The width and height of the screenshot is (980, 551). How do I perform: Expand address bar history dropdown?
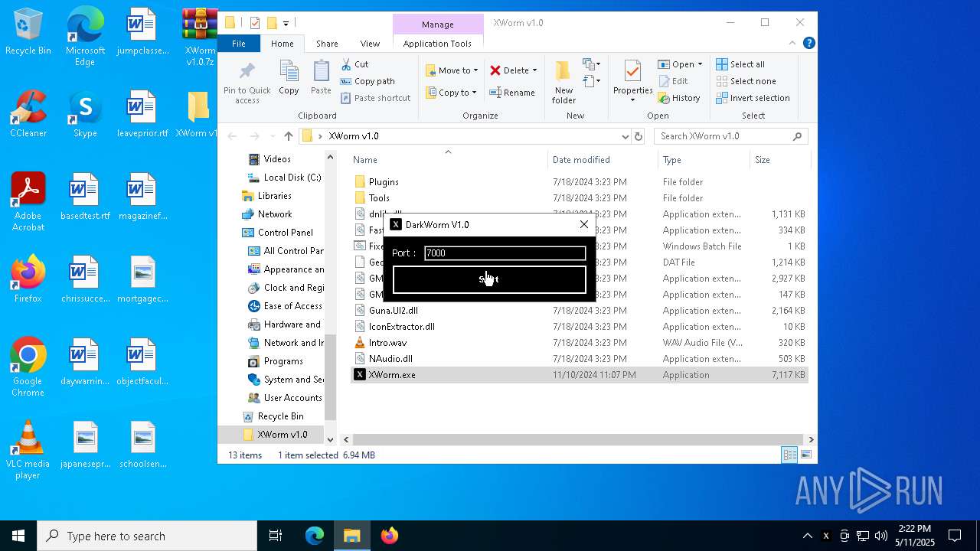(x=626, y=136)
